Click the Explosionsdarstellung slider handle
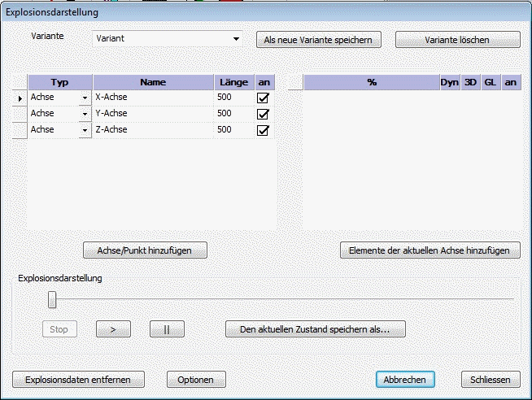 52,299
